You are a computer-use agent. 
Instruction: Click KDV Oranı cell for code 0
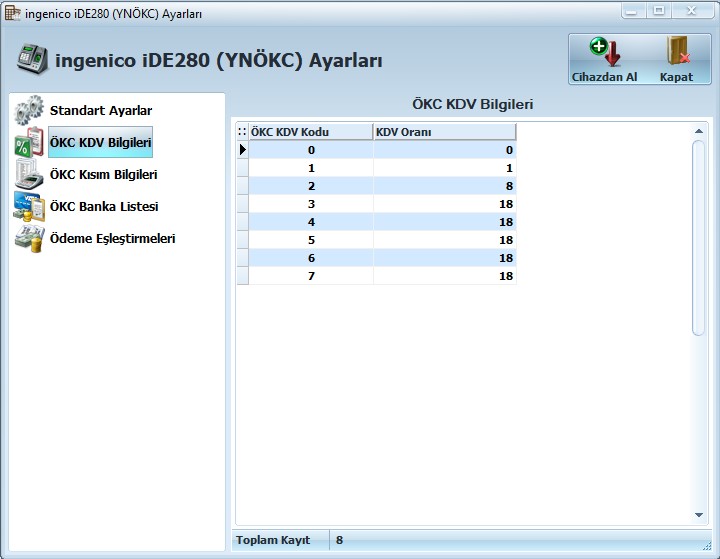tap(445, 150)
